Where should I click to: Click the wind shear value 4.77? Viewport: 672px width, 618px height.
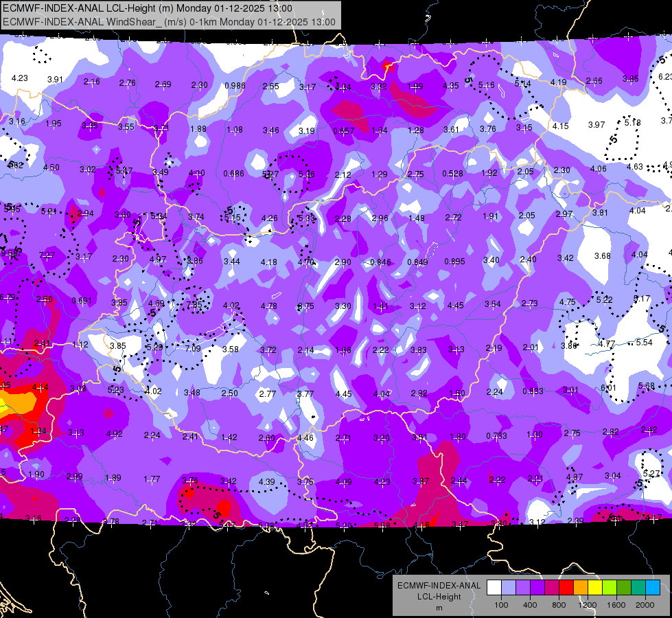point(607,344)
